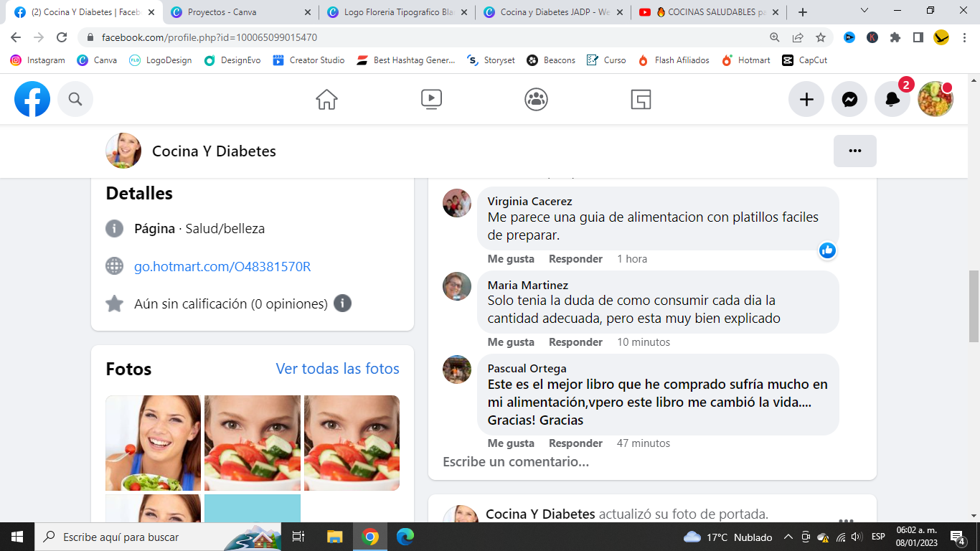
Task: Open account menu via profile avatar
Action: [x=935, y=100]
